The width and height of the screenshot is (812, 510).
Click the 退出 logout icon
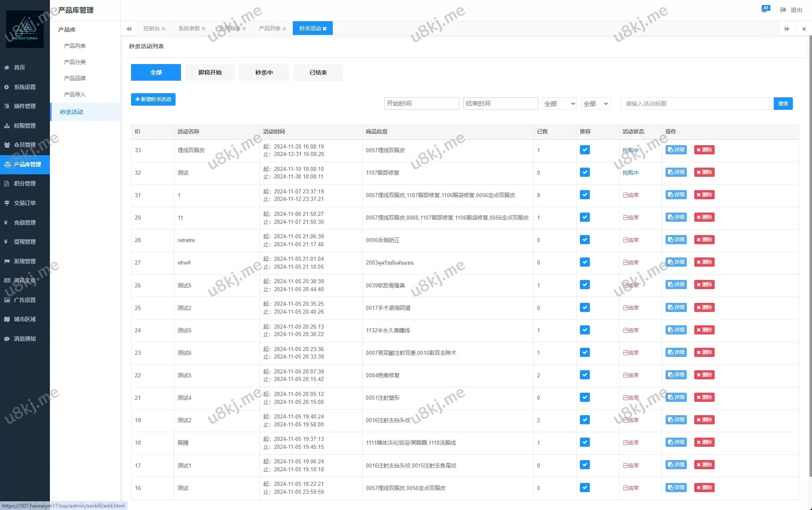point(783,10)
